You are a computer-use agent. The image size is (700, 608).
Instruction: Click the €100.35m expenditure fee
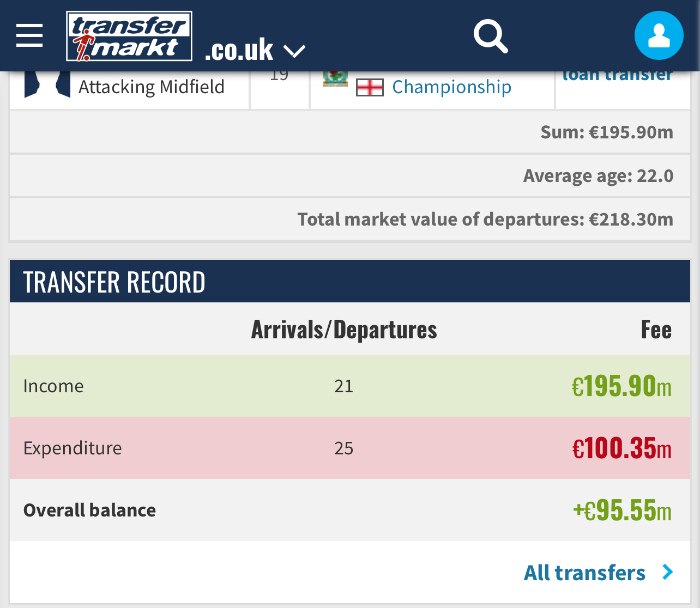point(621,448)
